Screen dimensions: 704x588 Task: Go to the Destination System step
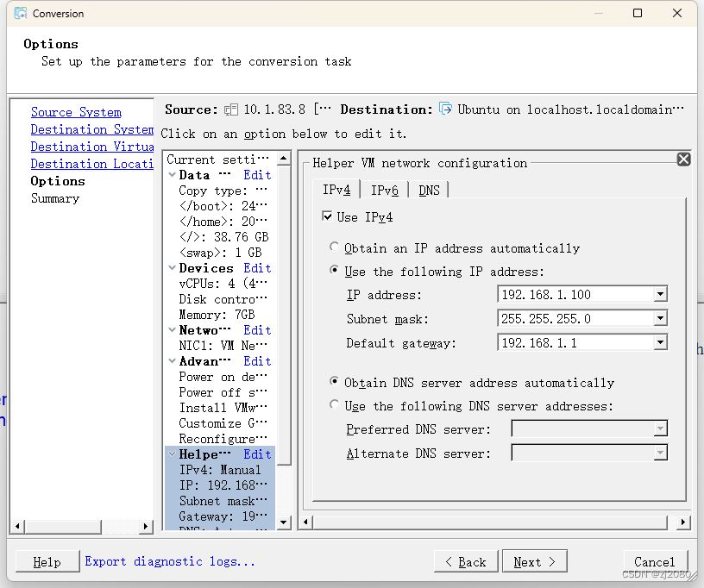pyautogui.click(x=92, y=129)
